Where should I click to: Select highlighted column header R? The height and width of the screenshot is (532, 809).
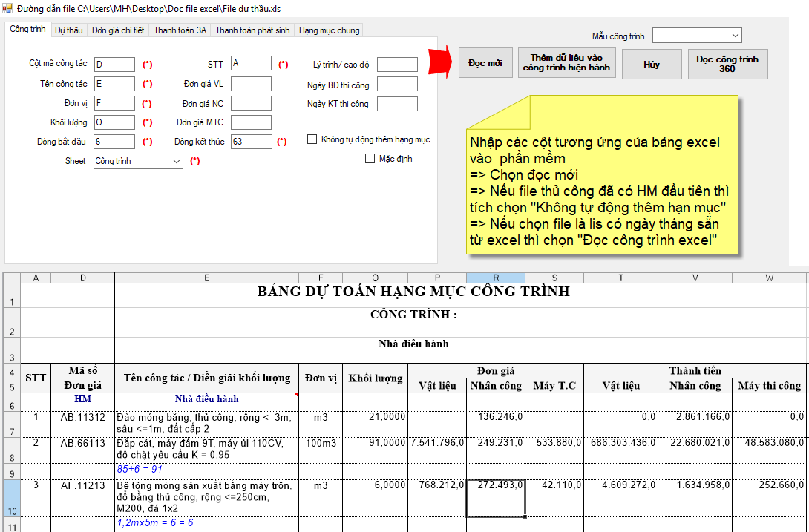tap(496, 278)
